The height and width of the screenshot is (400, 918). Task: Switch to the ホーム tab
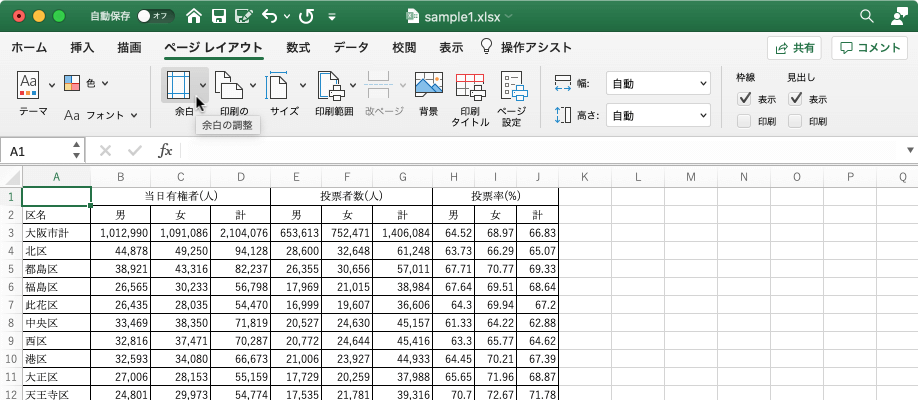(x=29, y=48)
